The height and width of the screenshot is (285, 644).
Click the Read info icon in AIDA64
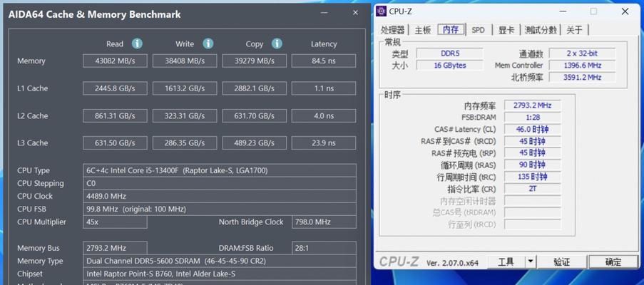coord(137,43)
